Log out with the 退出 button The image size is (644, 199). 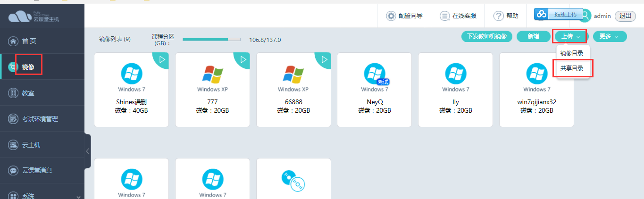625,16
